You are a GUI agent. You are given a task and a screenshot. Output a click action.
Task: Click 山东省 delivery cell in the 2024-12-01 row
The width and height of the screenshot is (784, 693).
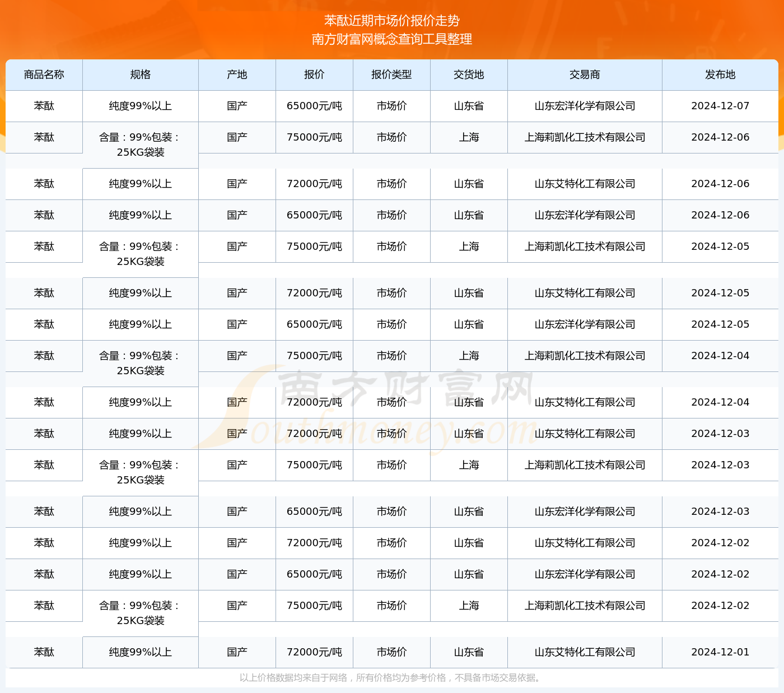(x=469, y=652)
